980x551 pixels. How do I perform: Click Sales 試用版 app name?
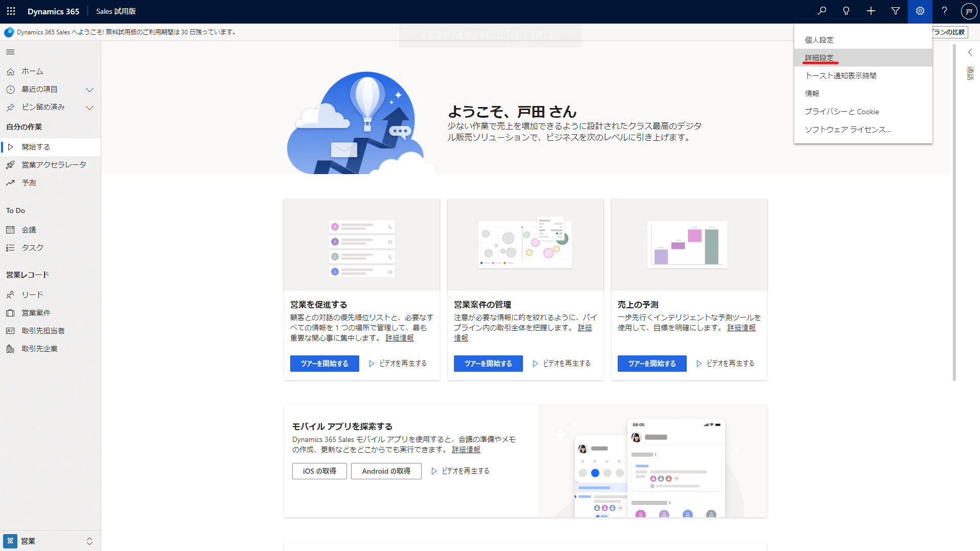[116, 11]
